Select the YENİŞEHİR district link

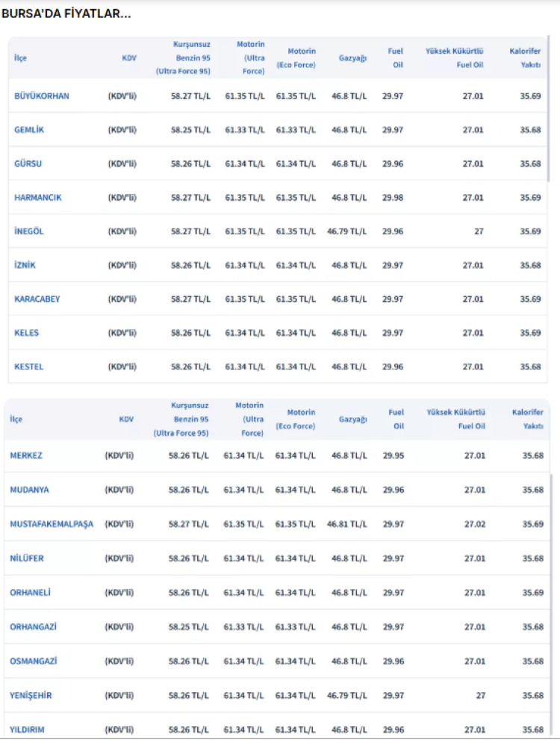pos(31,696)
